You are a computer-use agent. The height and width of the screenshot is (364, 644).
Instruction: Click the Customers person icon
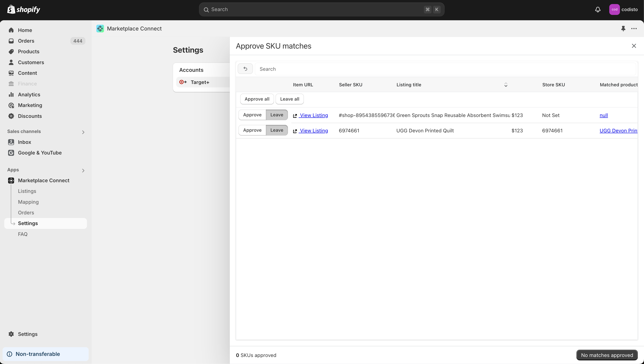11,62
